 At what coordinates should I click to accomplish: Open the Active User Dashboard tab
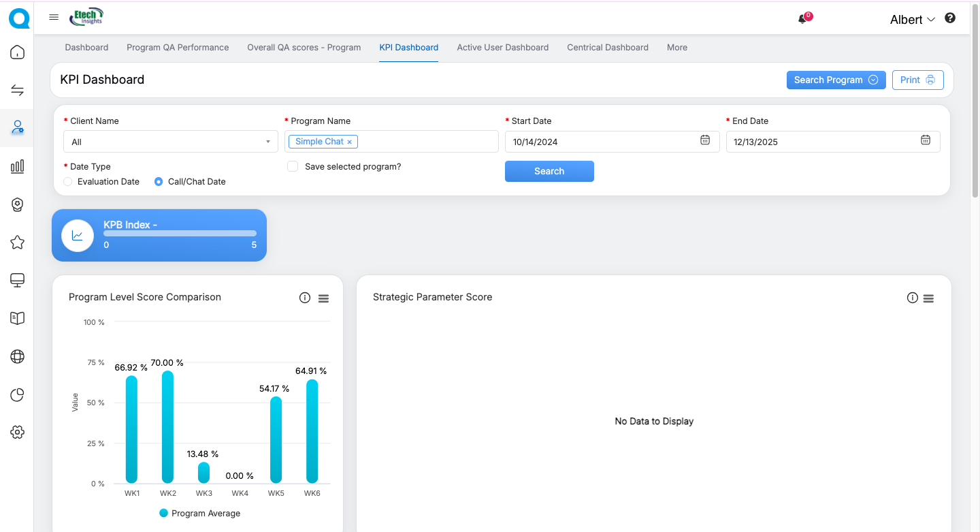pos(502,48)
